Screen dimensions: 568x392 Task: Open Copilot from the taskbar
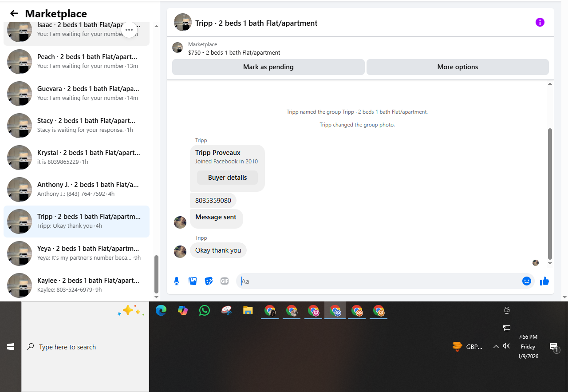click(183, 311)
